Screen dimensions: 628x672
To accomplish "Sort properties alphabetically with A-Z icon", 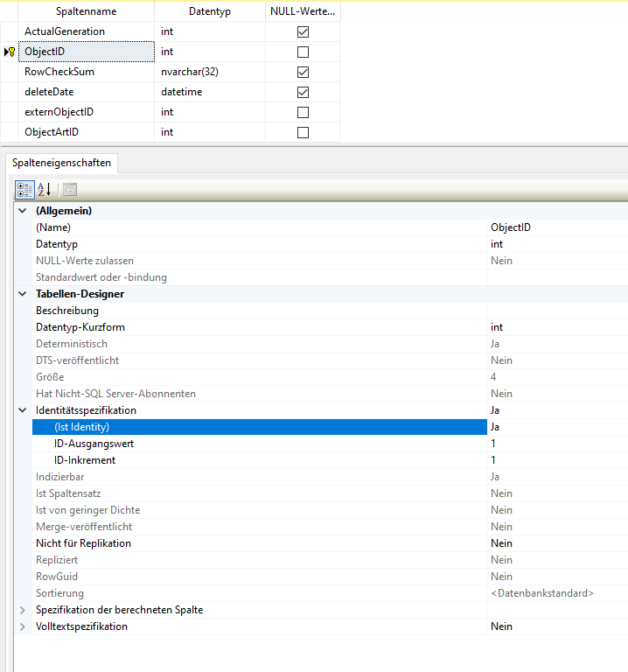I will [44, 189].
